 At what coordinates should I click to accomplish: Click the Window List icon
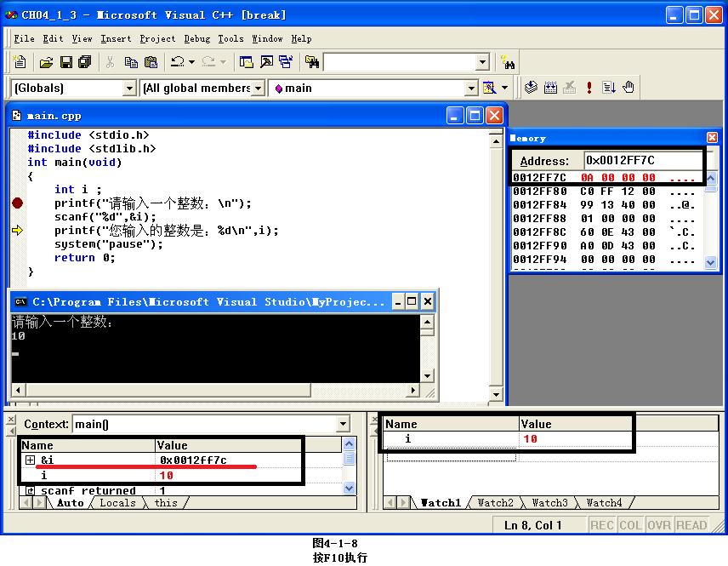click(286, 62)
